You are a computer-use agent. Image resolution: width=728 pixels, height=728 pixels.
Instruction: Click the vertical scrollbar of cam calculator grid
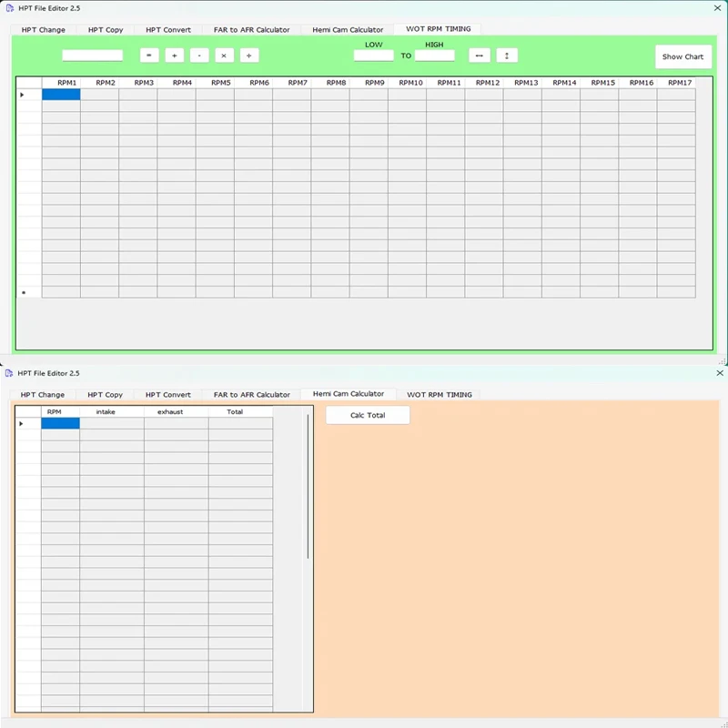point(308,487)
